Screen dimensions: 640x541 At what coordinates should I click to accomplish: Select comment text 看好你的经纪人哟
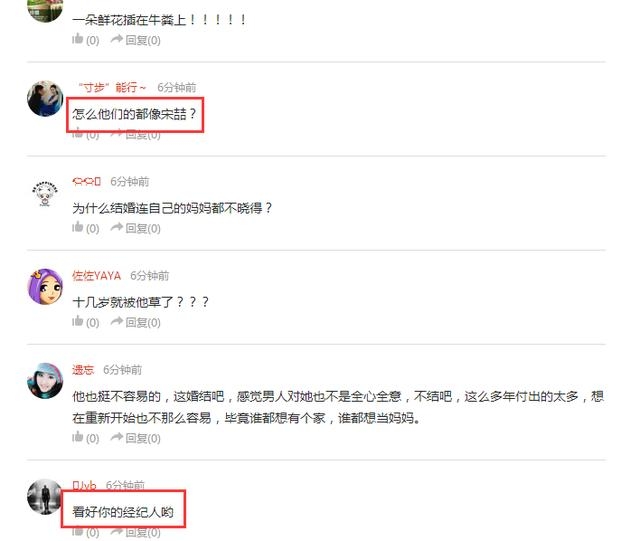click(123, 512)
